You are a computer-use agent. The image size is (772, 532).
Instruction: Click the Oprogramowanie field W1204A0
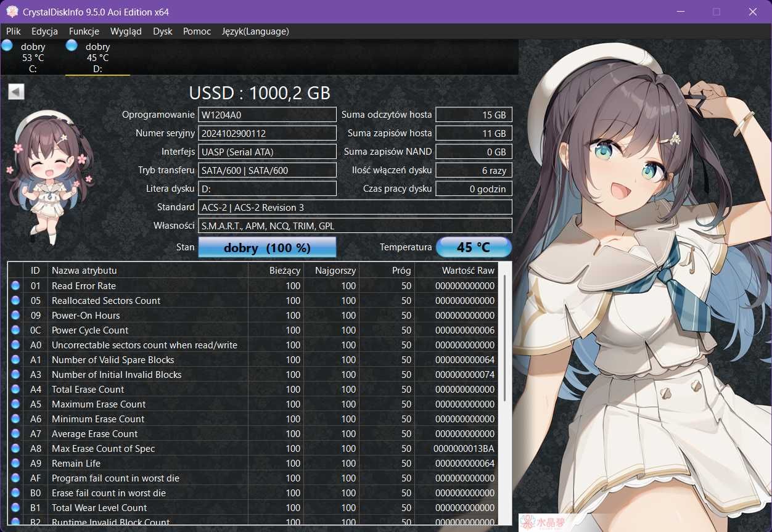pos(267,115)
